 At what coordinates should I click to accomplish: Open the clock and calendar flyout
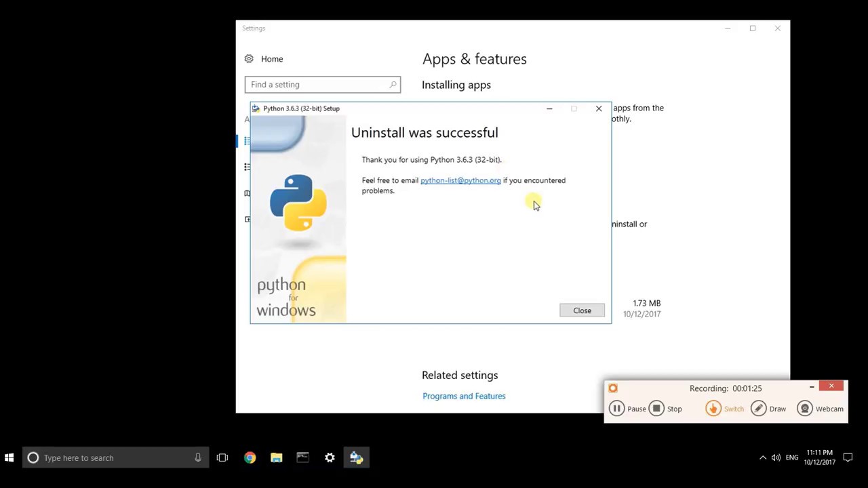pyautogui.click(x=819, y=457)
